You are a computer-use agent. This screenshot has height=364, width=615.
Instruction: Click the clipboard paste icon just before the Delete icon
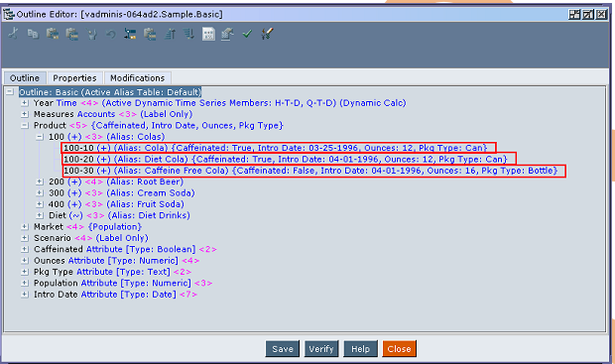click(72, 34)
